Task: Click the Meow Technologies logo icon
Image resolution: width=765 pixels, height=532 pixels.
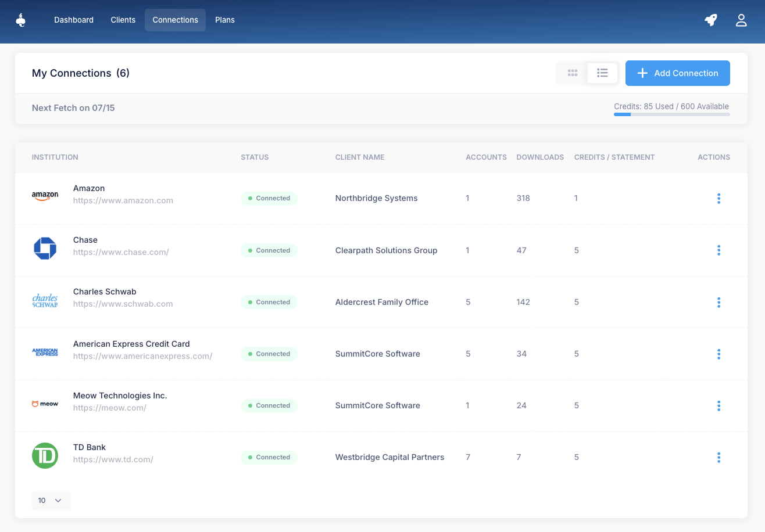Action: pos(45,404)
